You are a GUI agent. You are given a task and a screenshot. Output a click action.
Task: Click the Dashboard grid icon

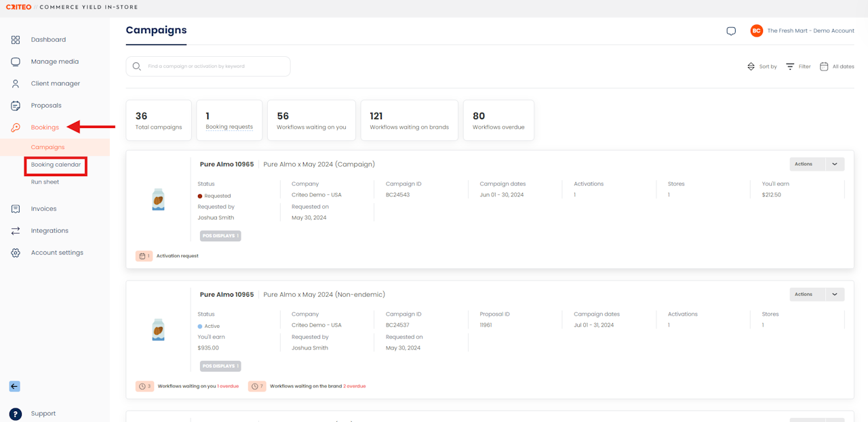[x=16, y=40]
